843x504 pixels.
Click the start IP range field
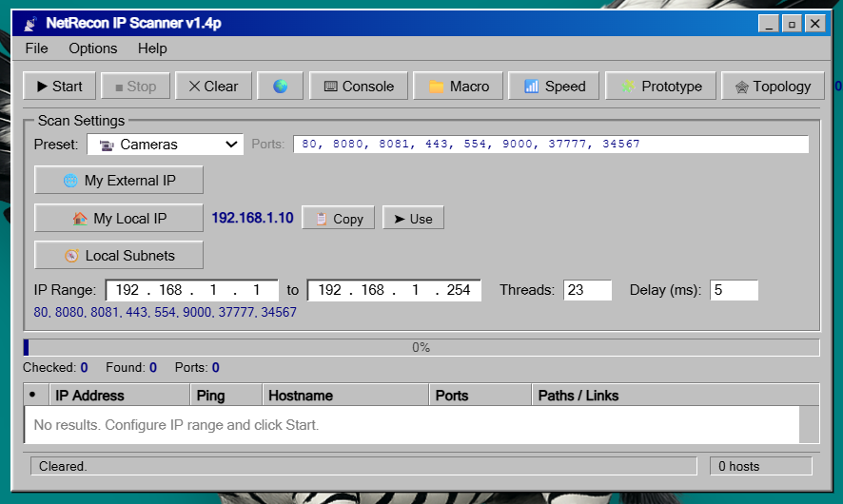(x=192, y=290)
